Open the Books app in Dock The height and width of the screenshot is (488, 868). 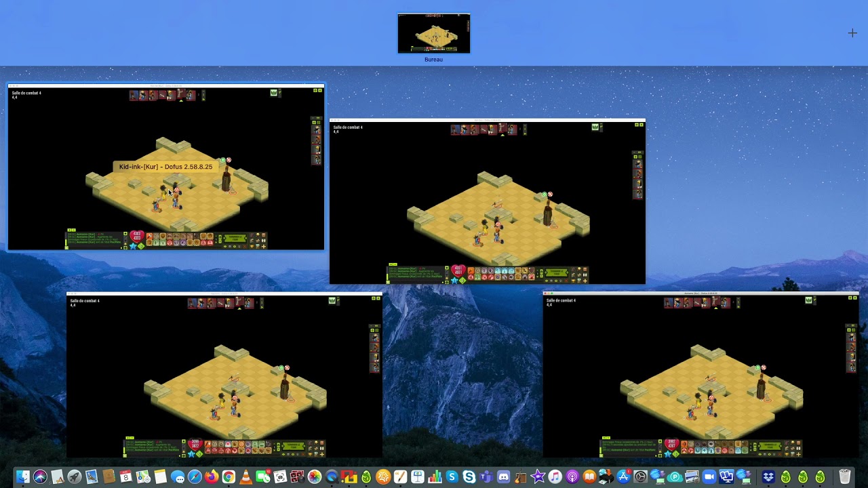(x=589, y=477)
